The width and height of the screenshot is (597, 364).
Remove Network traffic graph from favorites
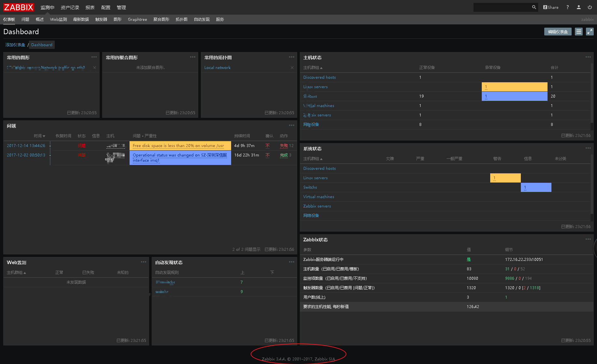(94, 68)
